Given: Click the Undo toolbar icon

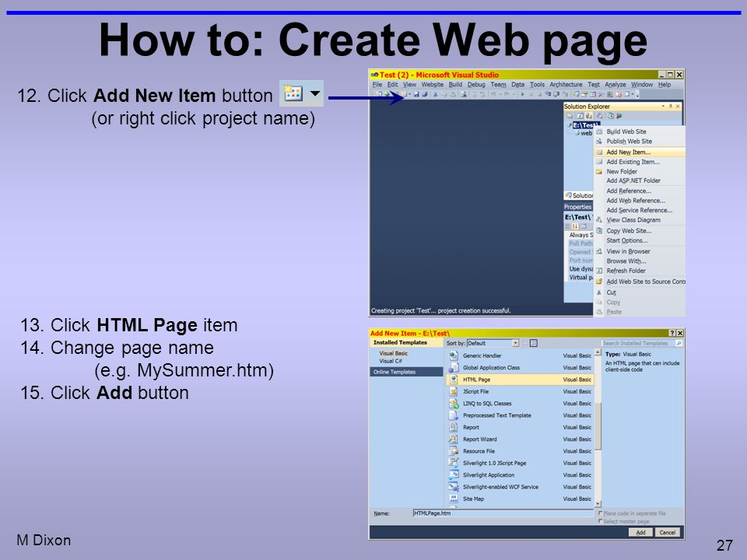Looking at the screenshot, I should (x=493, y=94).
